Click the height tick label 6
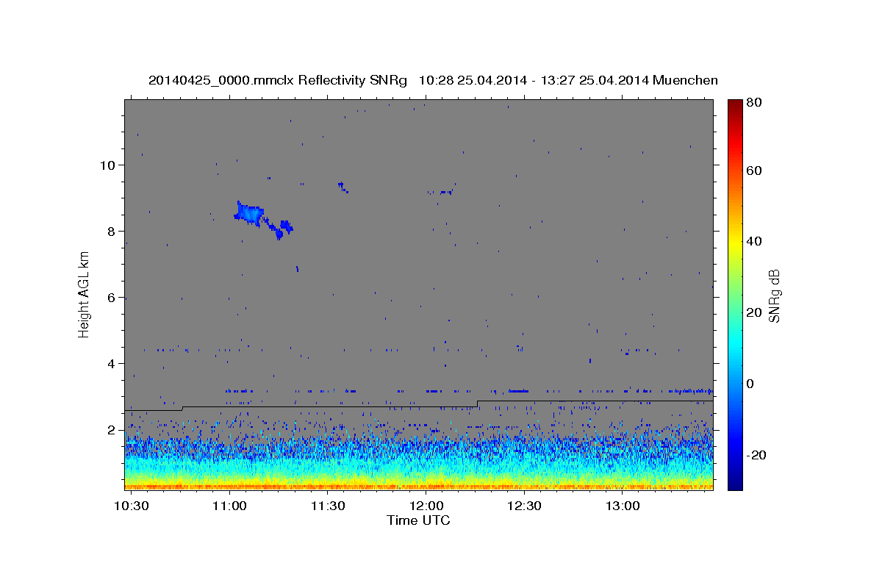The width and height of the screenshot is (882, 588). pyautogui.click(x=112, y=297)
